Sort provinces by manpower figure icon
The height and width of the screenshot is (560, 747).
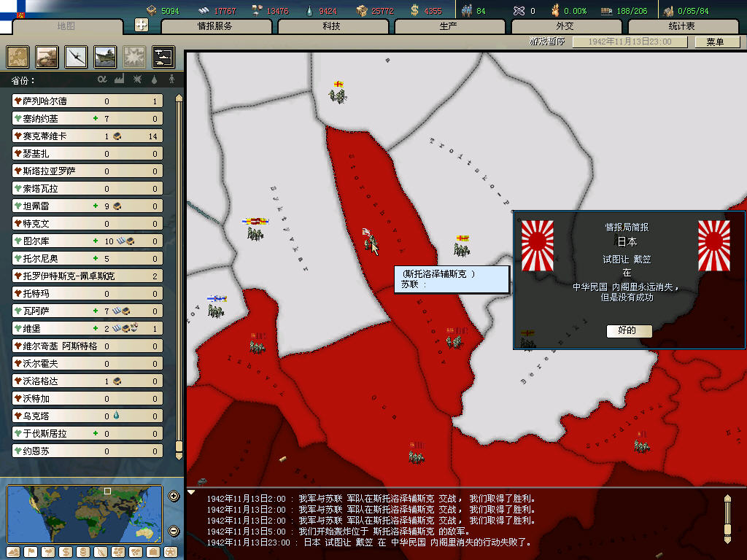(171, 79)
